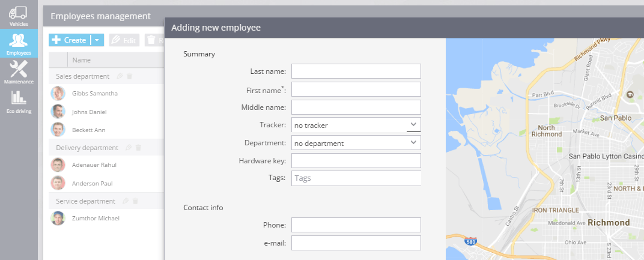Image resolution: width=644 pixels, height=260 pixels.
Task: Open the Eco driving section in sidebar
Action: tap(19, 101)
